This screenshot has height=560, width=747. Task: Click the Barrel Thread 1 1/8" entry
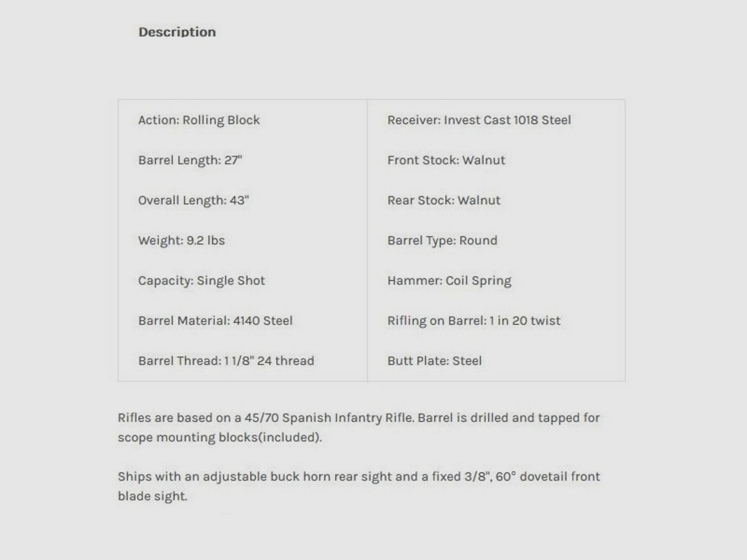click(x=226, y=361)
